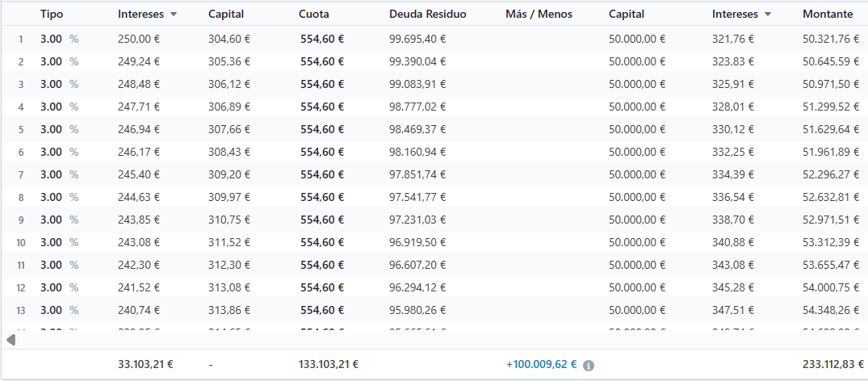868x381 pixels.
Task: Click interest cell 240,74 €
Action: (x=139, y=310)
